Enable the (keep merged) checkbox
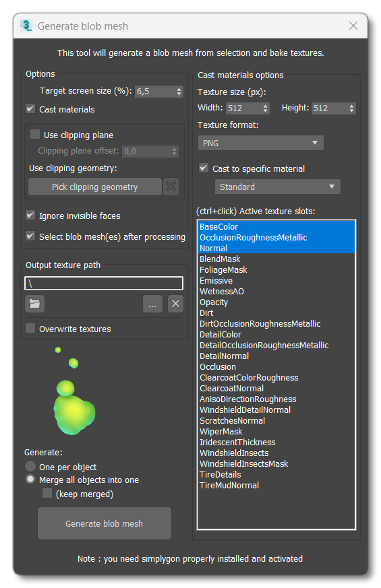Image resolution: width=381 pixels, height=588 pixels. 47,494
